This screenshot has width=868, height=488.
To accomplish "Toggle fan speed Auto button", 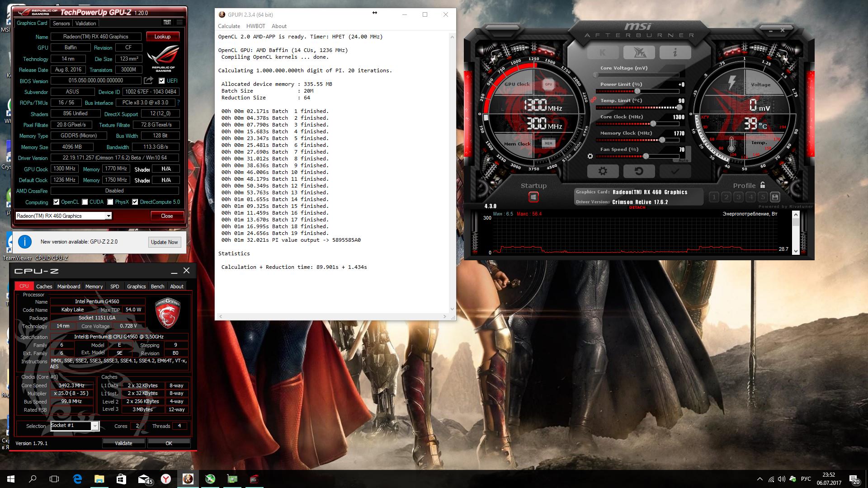I will tap(683, 160).
